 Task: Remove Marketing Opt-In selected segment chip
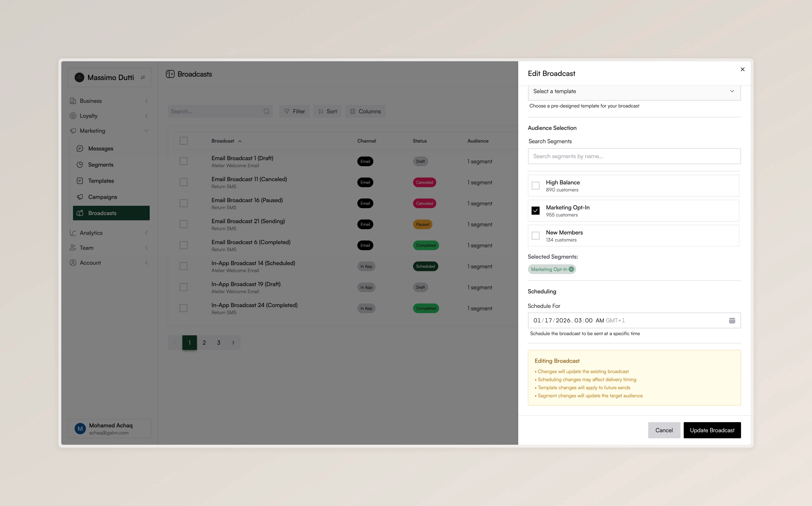point(571,269)
